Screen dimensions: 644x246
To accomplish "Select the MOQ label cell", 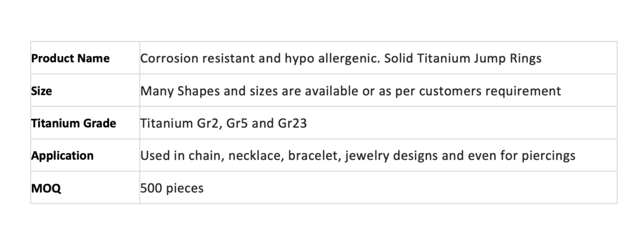I will point(46,188).
